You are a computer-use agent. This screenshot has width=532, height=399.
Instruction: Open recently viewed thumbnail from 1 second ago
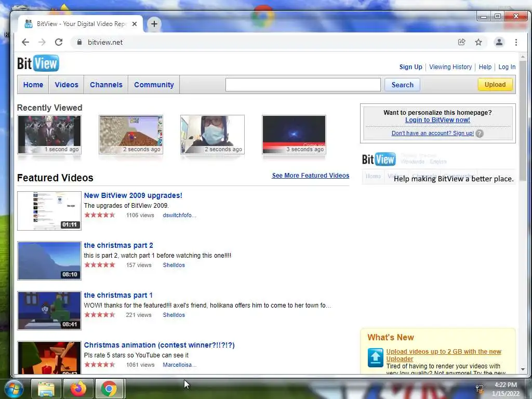pos(49,135)
